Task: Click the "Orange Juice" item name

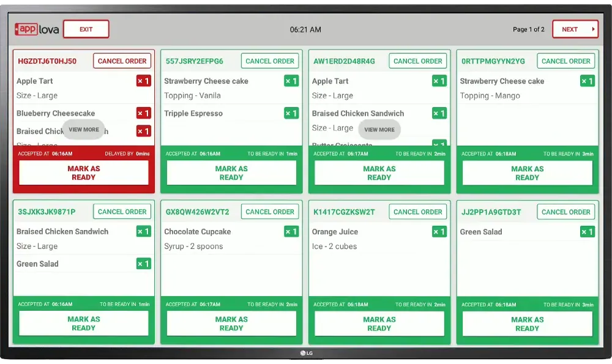Action: point(335,232)
